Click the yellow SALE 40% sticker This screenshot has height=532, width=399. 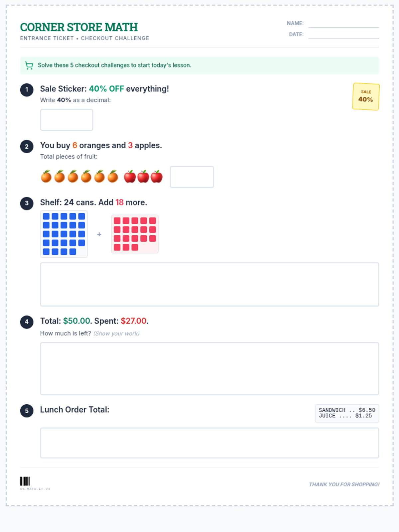point(366,96)
